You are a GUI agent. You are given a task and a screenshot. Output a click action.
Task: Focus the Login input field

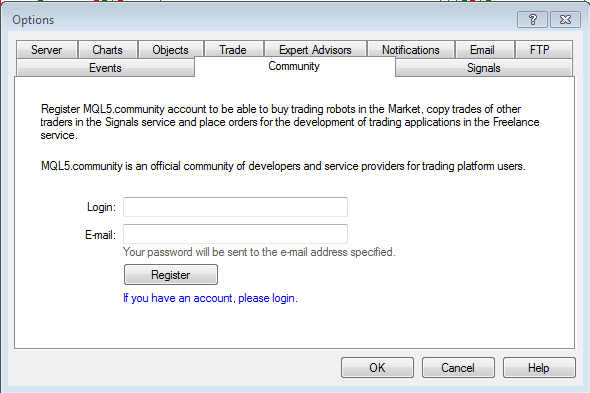[x=236, y=207]
